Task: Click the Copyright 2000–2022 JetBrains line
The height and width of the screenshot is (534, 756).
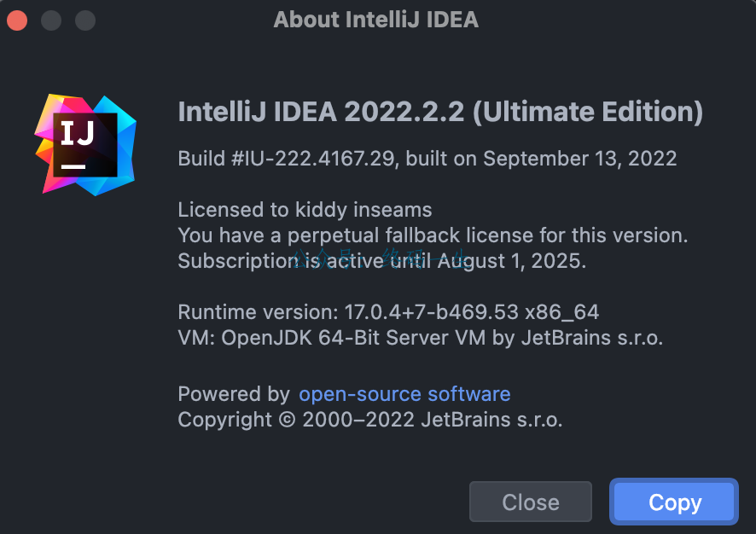Action: pyautogui.click(x=369, y=420)
